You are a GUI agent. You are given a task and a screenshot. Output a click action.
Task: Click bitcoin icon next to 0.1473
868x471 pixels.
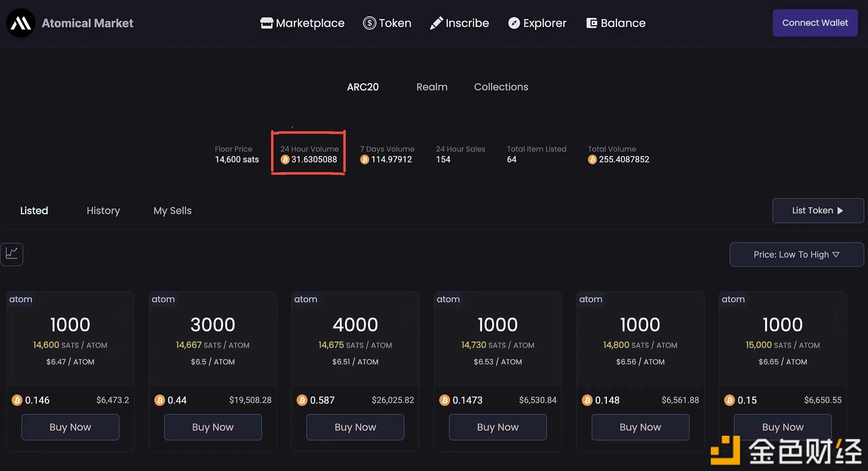click(444, 400)
